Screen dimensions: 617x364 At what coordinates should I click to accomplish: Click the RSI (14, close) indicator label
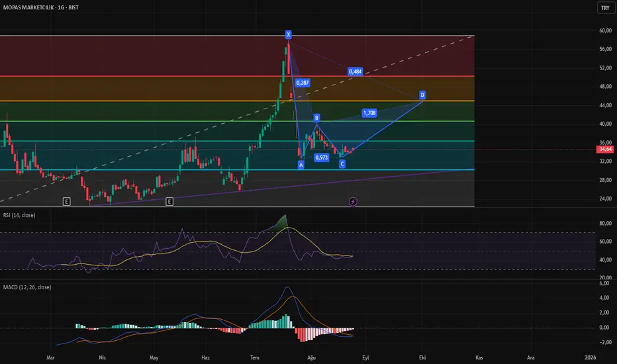(19, 215)
